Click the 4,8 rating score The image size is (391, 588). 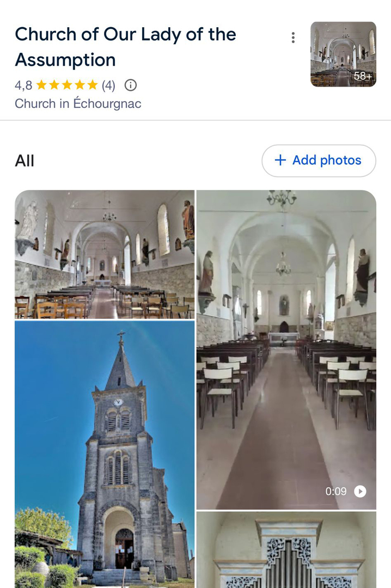click(x=23, y=85)
